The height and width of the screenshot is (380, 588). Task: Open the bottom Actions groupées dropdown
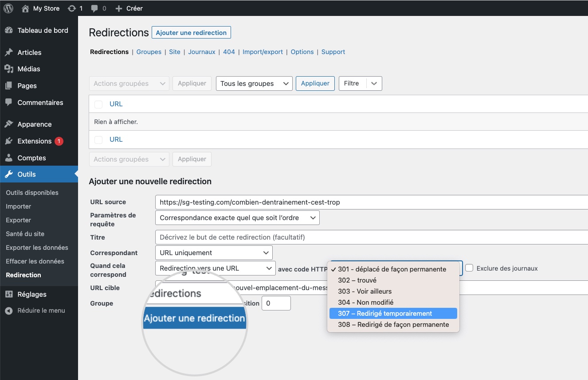pyautogui.click(x=129, y=159)
